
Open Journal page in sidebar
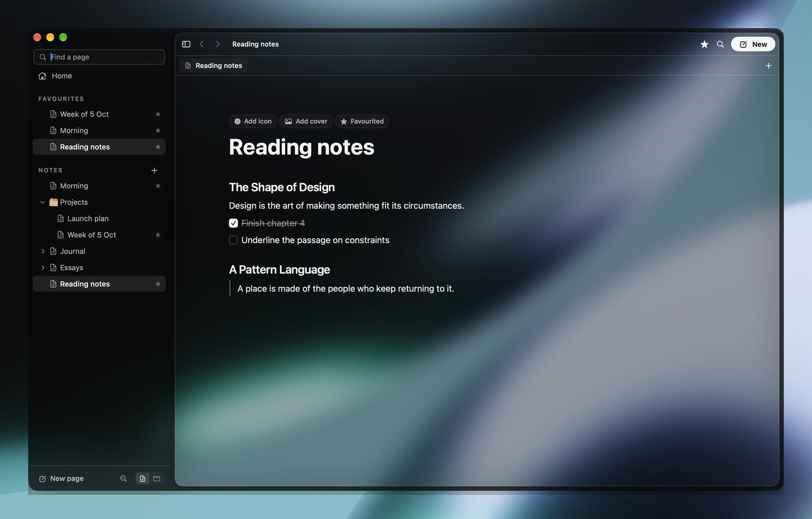pyautogui.click(x=99, y=251)
